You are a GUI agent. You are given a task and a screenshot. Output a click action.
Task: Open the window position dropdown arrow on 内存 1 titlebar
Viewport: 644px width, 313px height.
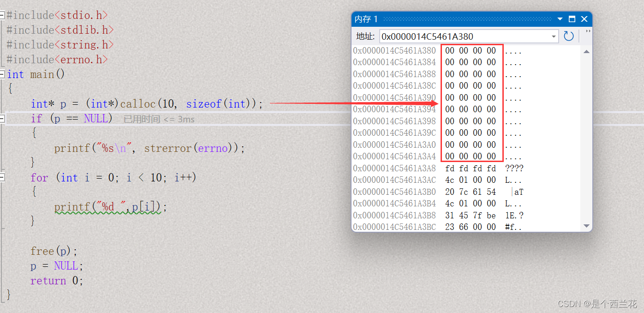pos(560,19)
